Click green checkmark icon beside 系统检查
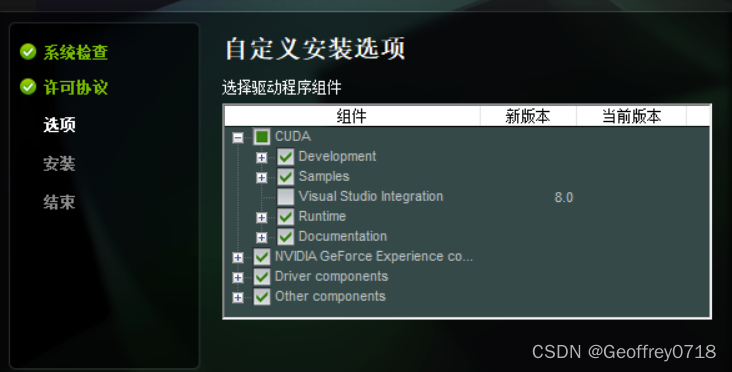Screen dimensions: 732x372 click(28, 52)
